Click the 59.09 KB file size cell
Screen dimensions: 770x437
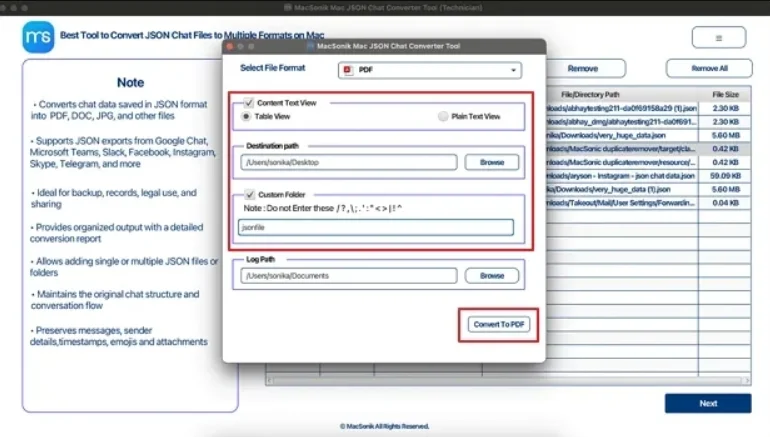(725, 176)
